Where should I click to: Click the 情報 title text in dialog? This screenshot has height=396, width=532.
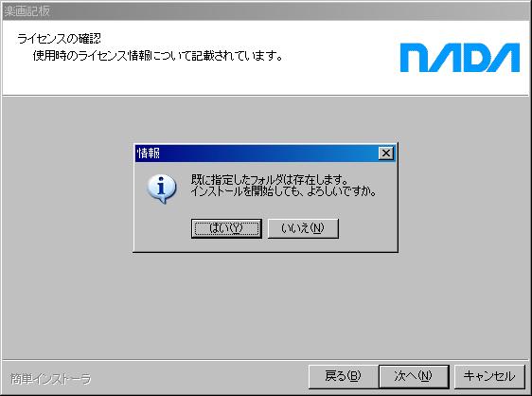pyautogui.click(x=149, y=153)
